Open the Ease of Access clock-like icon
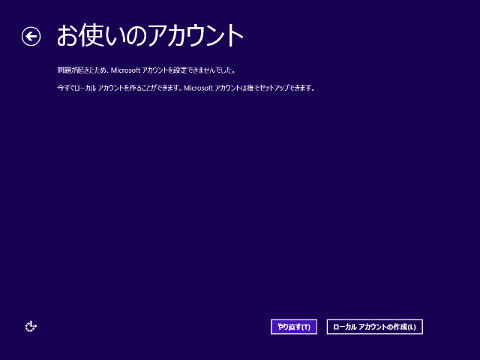Image resolution: width=480 pixels, height=360 pixels. coord(31,326)
